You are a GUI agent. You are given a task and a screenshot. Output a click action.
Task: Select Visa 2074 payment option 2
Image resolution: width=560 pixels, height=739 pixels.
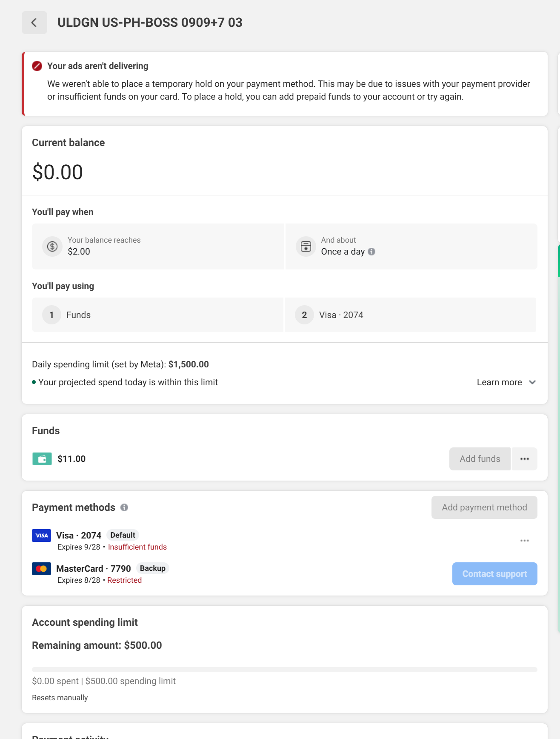[411, 315]
